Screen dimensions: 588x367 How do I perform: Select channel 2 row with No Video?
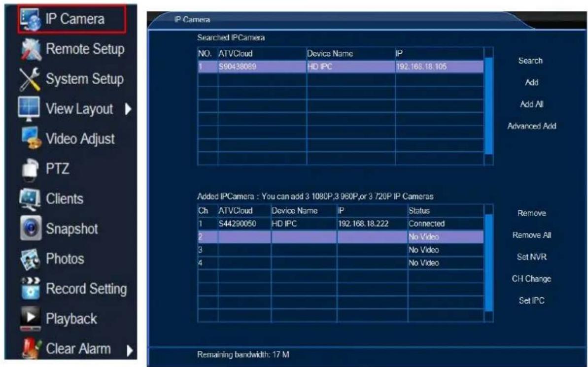[x=341, y=237]
